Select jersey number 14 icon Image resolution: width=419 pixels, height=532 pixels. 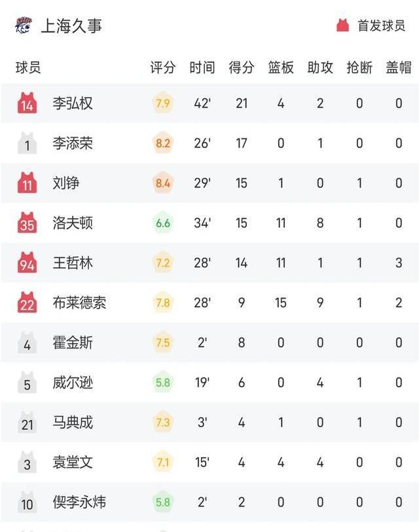[x=27, y=103]
